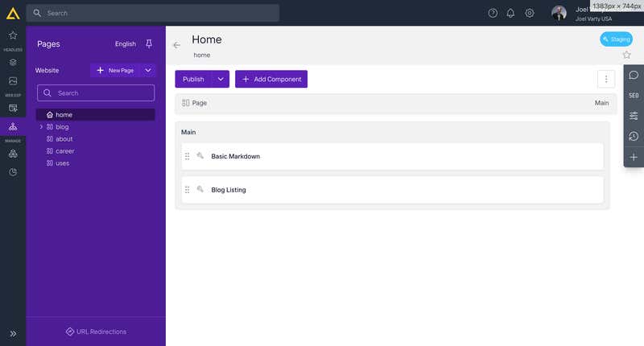Screen dimensions: 644x346
Task: Open the Blog Listing component
Action: [x=392, y=190]
